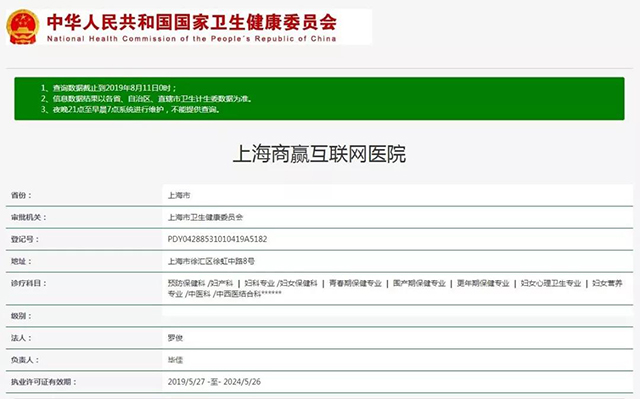Image resolution: width=640 pixels, height=399 pixels.
Task: Click the address 上海市徐汇区徐虹中路8号
Action: pos(211,261)
